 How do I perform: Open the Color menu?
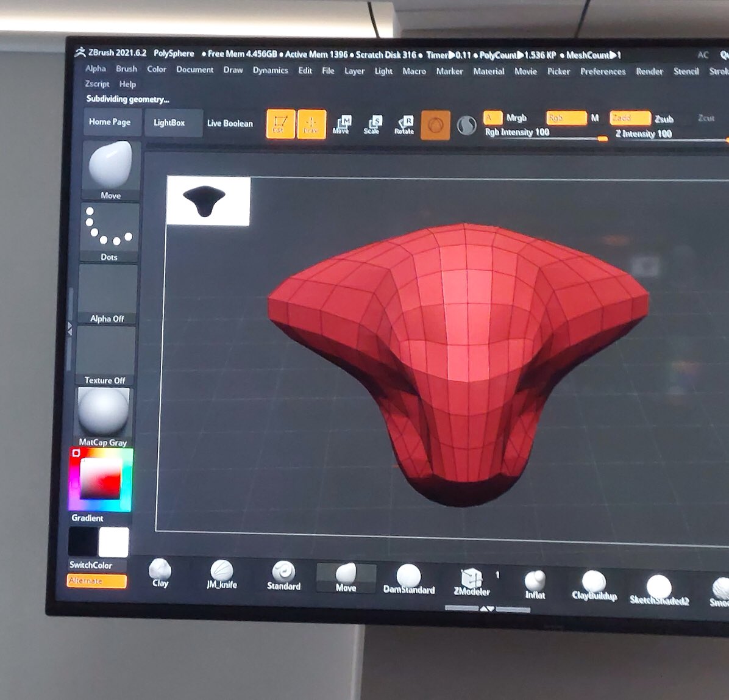[157, 69]
